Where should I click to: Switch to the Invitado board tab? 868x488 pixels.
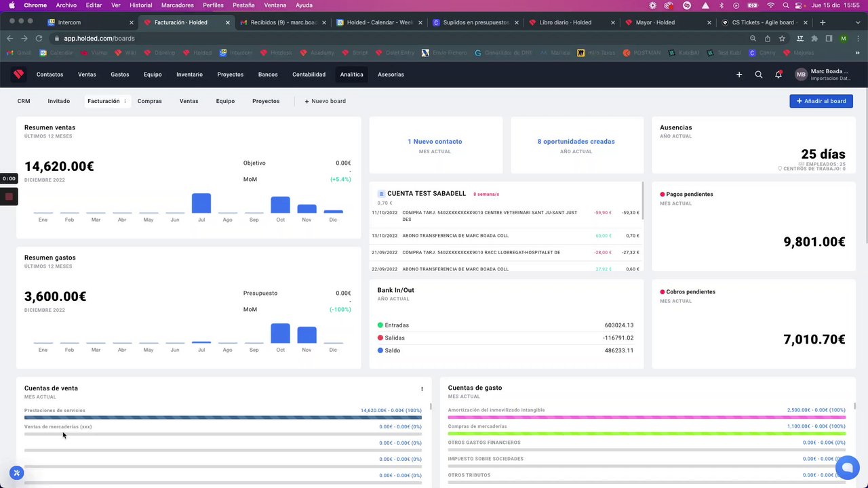point(59,101)
